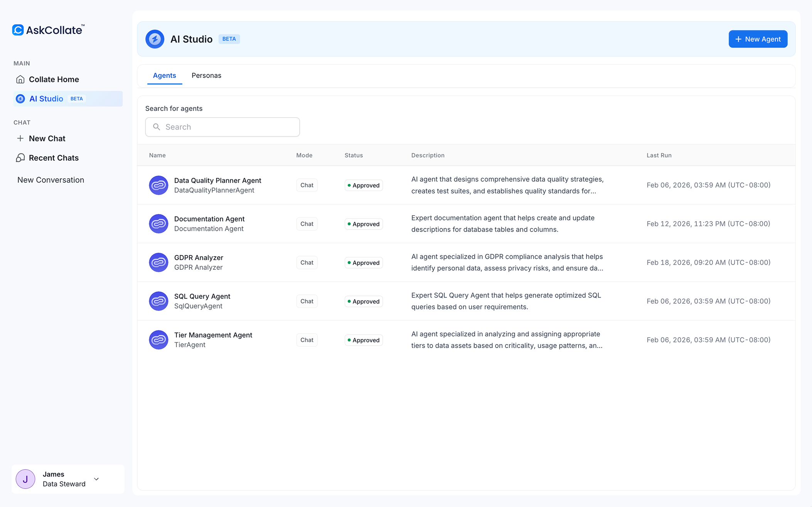Create a New Agent
Viewport: 812px width, 507px height.
[758, 39]
